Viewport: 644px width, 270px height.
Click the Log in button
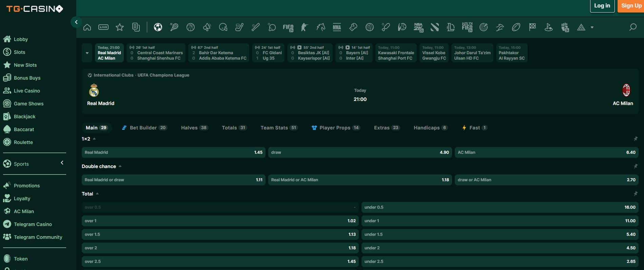pyautogui.click(x=602, y=6)
